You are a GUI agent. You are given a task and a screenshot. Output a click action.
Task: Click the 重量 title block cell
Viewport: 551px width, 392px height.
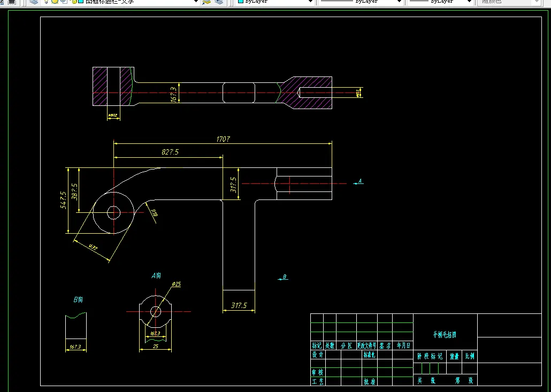454,356
